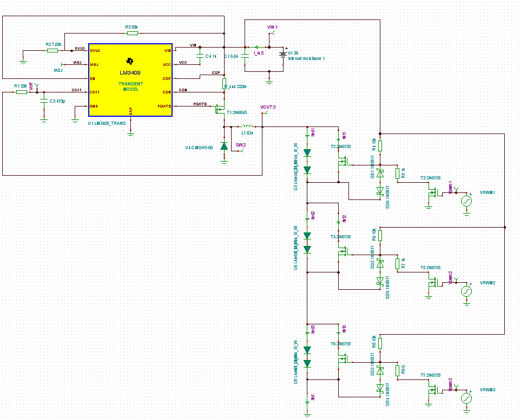Select MOSFET T2 2N6755 symbol
The height and width of the screenshot is (420, 520).
[x=343, y=162]
